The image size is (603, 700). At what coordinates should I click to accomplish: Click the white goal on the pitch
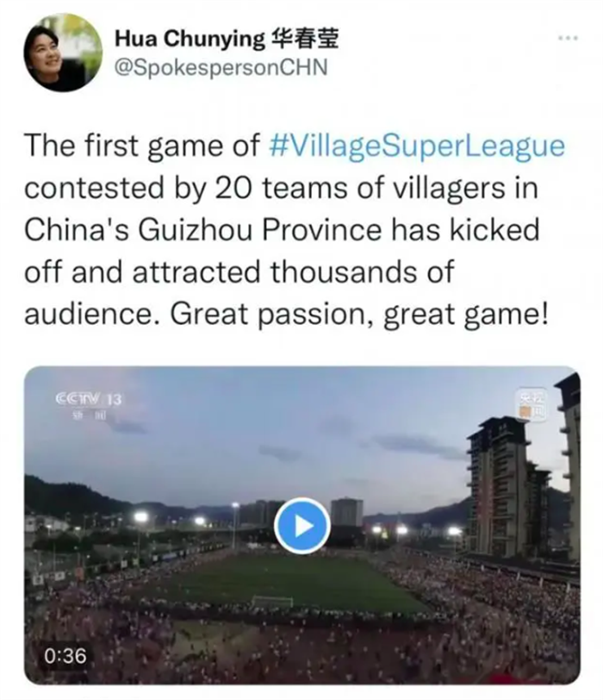tap(272, 601)
